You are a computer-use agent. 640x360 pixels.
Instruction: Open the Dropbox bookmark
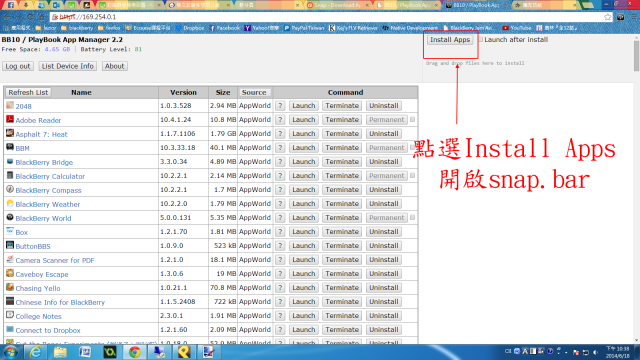[x=190, y=28]
